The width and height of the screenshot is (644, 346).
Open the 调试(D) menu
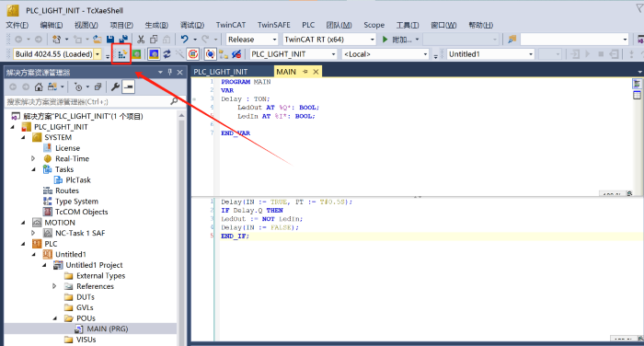(192, 25)
